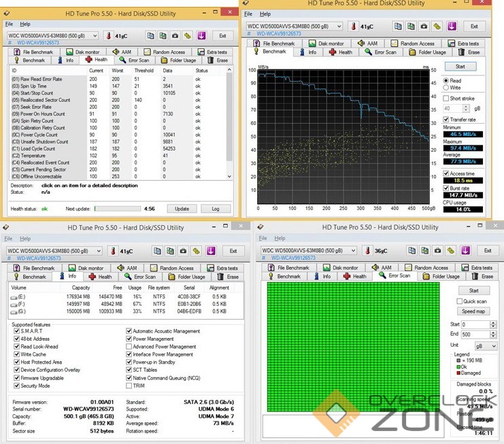The height and width of the screenshot is (444, 504).
Task: Click copy info icon in Benchmark window toolbar
Action: point(398,27)
